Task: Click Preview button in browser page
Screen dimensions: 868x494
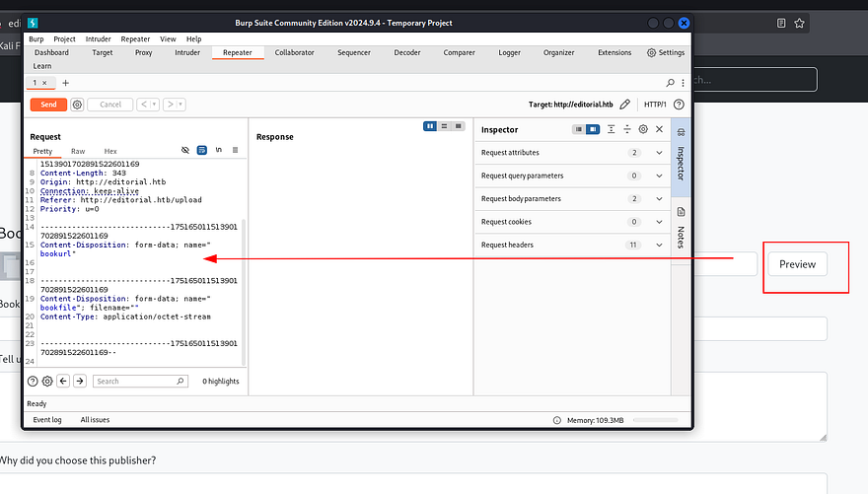Action: (798, 264)
